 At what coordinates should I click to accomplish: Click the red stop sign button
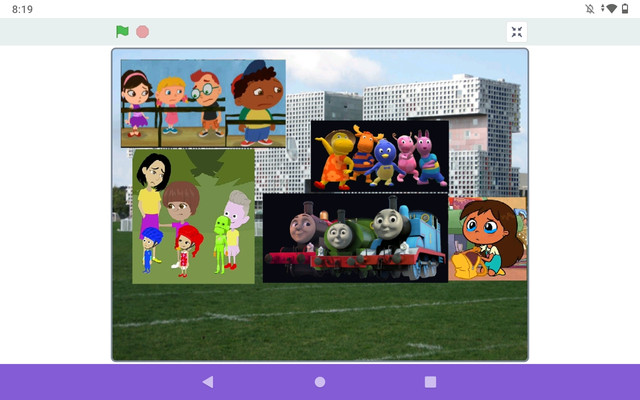pyautogui.click(x=142, y=31)
